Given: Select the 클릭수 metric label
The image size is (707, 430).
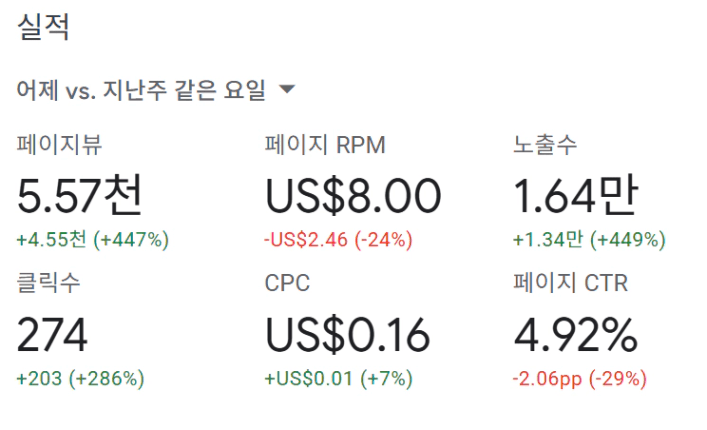Looking at the screenshot, I should (49, 283).
